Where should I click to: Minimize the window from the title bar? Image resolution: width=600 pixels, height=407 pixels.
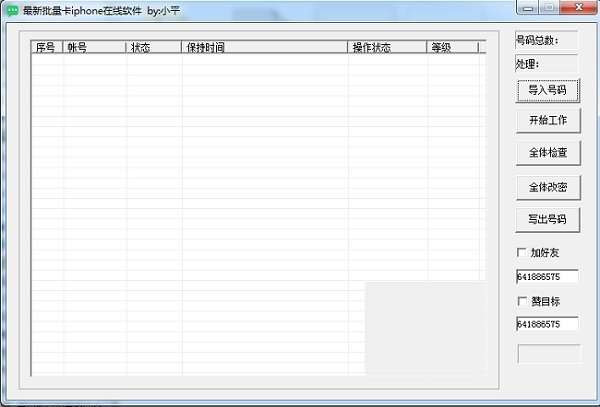point(528,8)
